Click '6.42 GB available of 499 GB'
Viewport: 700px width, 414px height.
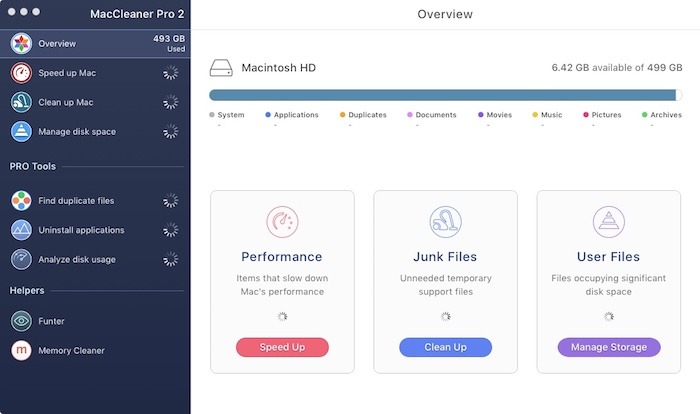click(x=617, y=68)
